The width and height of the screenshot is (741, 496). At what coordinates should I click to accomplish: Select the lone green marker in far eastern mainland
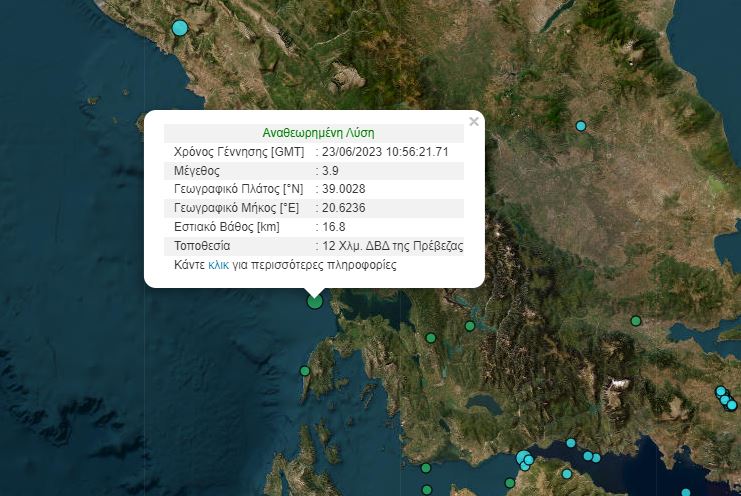(x=636, y=321)
